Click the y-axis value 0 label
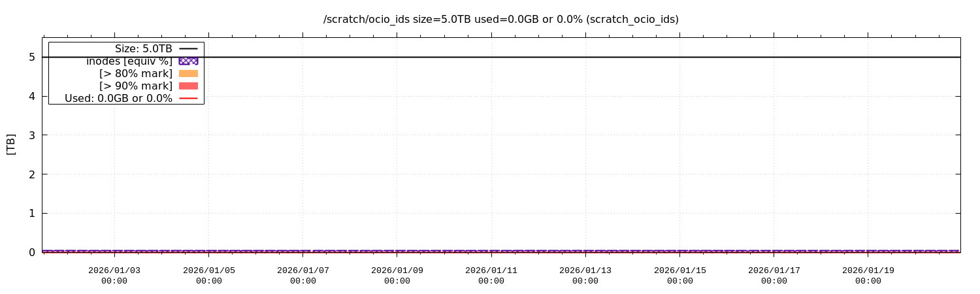This screenshot has width=980, height=294. coord(31,252)
